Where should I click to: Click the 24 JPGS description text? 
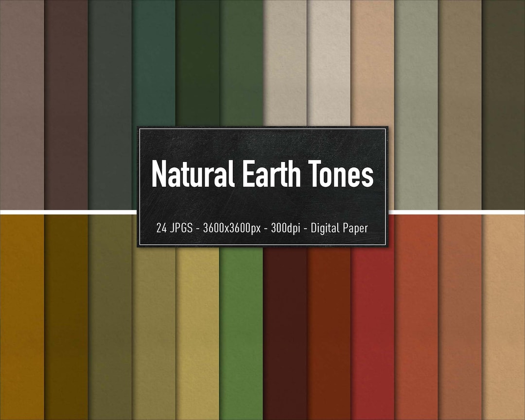pos(262,227)
